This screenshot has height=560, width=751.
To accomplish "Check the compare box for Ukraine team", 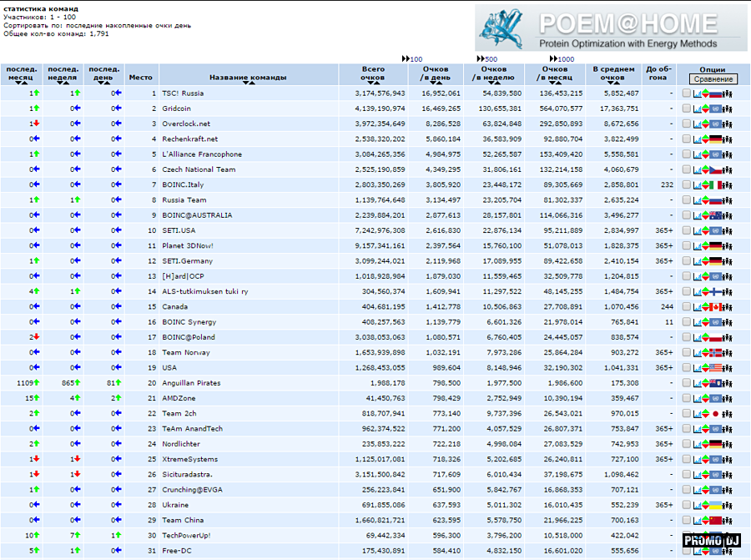I will [686, 505].
